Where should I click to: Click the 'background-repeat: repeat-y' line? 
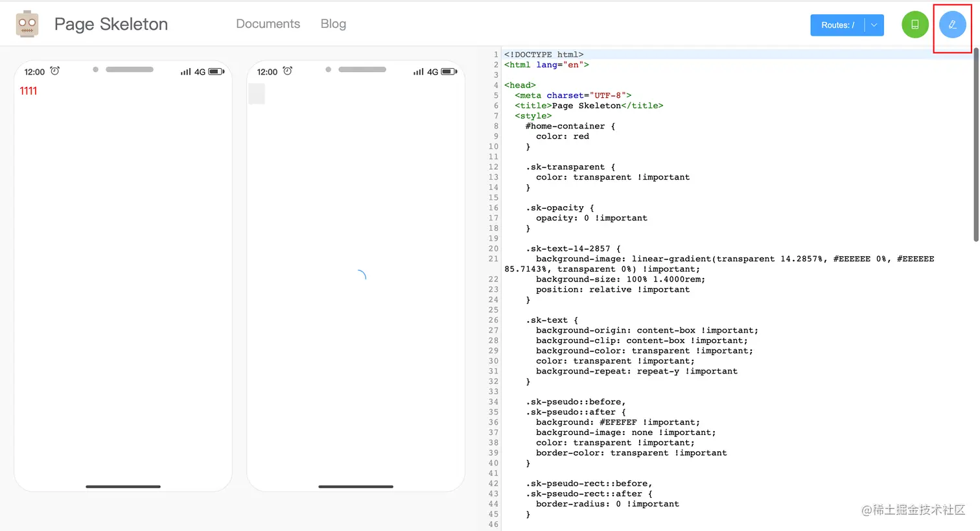(x=637, y=371)
